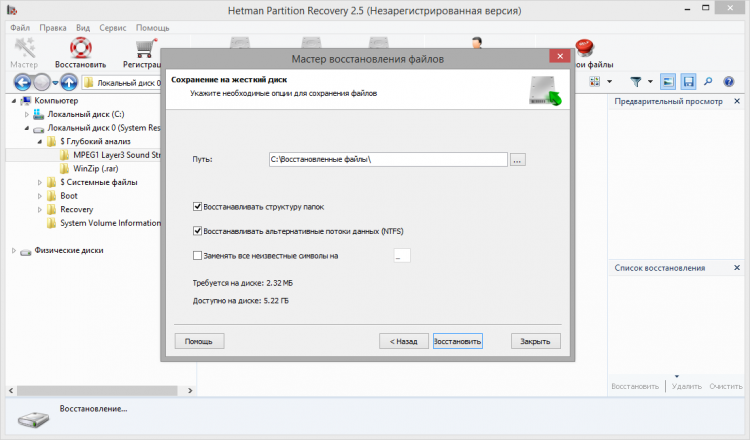Expand the Recovery folder node
The image size is (750, 440).
click(40, 209)
